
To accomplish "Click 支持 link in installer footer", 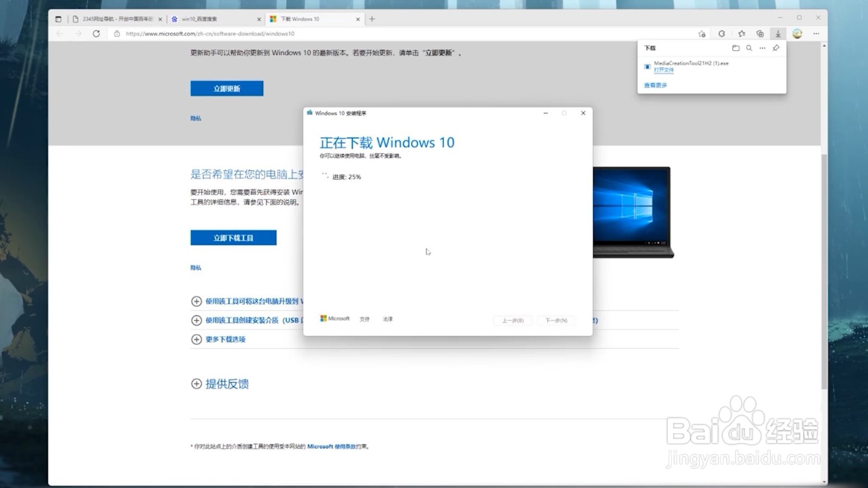I will (365, 319).
